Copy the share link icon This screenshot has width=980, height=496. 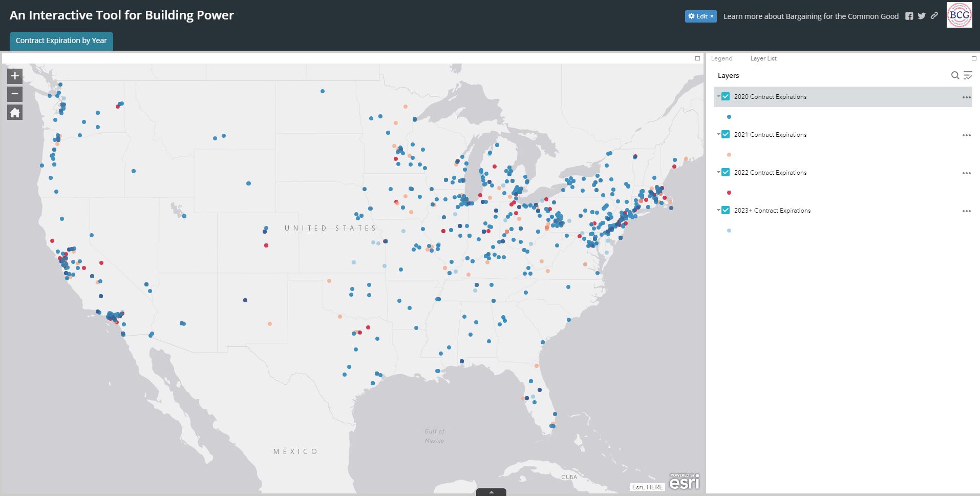tap(934, 16)
